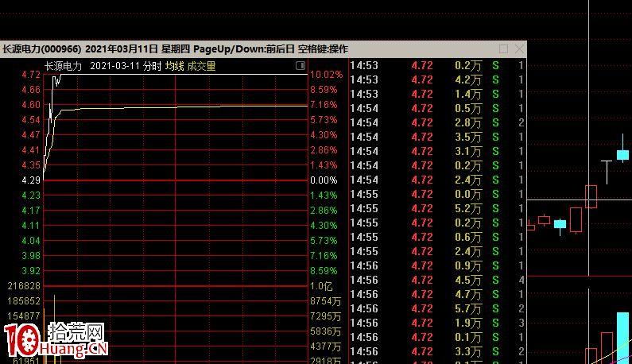This screenshot has height=364, width=632.
Task: Select the 成交量 indicator label
Action: pos(201,66)
